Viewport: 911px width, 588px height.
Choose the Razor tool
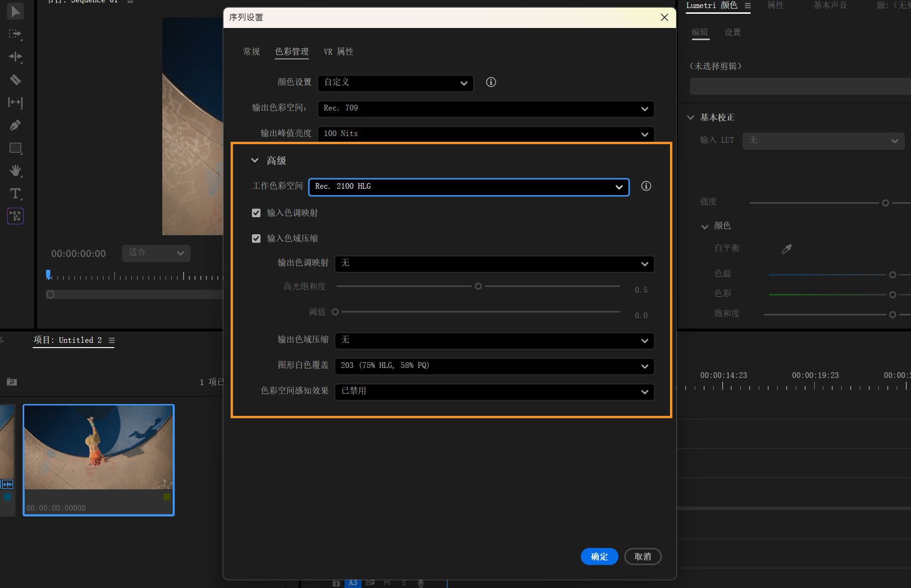click(x=15, y=79)
